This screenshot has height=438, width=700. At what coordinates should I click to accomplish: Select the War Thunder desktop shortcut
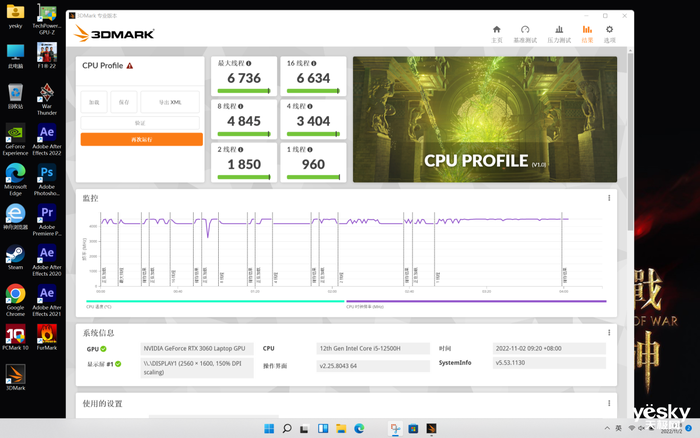coord(47,99)
